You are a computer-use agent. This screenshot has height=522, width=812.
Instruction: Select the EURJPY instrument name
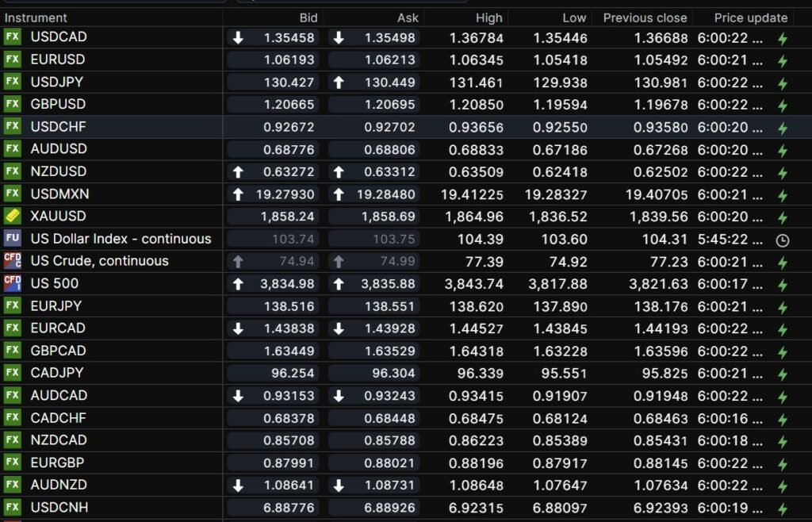pos(56,305)
